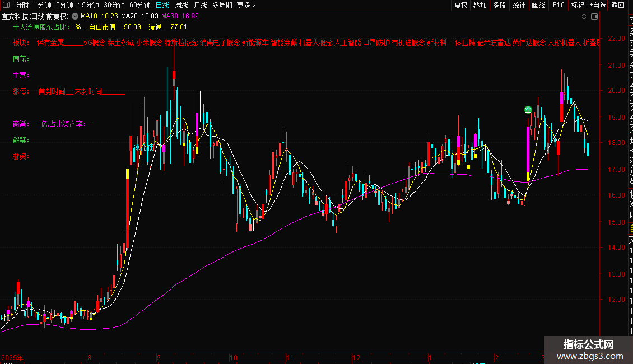Click the 同花: label

coord(21,59)
